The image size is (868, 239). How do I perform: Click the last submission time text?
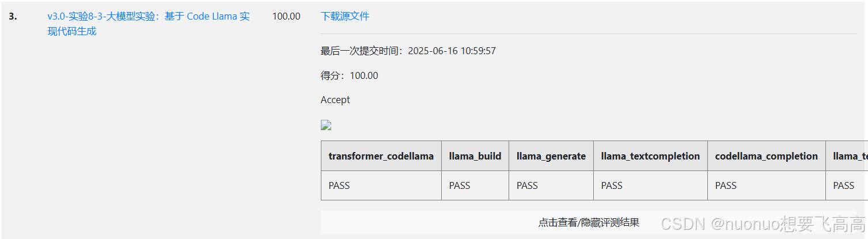[x=408, y=51]
